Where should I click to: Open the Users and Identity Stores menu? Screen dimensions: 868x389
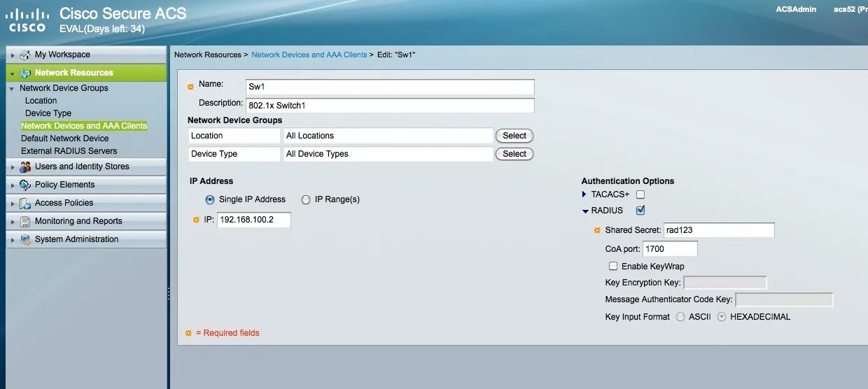[86, 167]
